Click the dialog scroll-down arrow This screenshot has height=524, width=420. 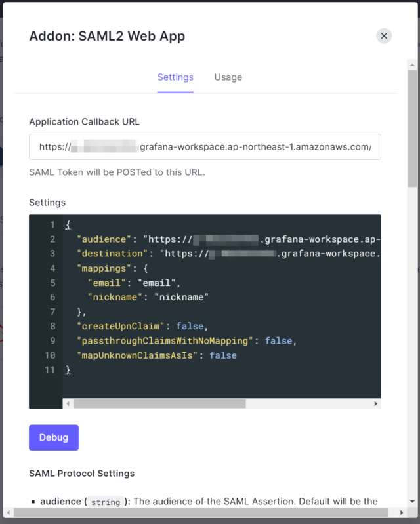coord(412,501)
